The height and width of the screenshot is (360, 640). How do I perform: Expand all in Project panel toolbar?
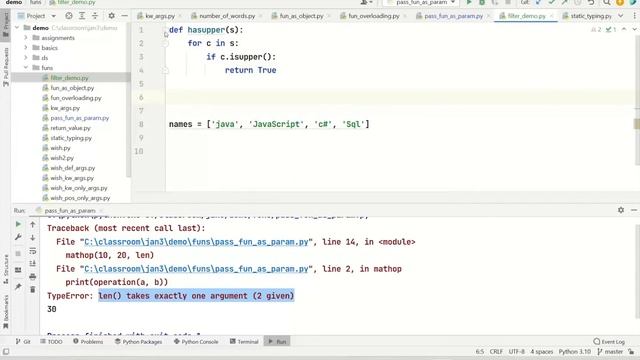tap(82, 16)
